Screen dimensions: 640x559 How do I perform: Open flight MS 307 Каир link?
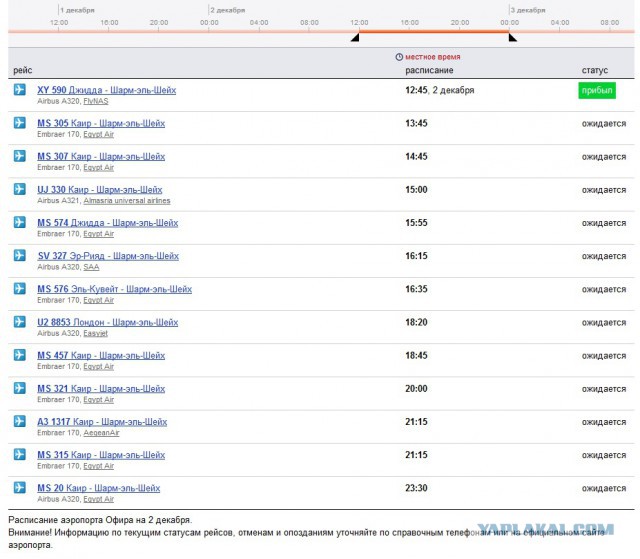click(101, 156)
